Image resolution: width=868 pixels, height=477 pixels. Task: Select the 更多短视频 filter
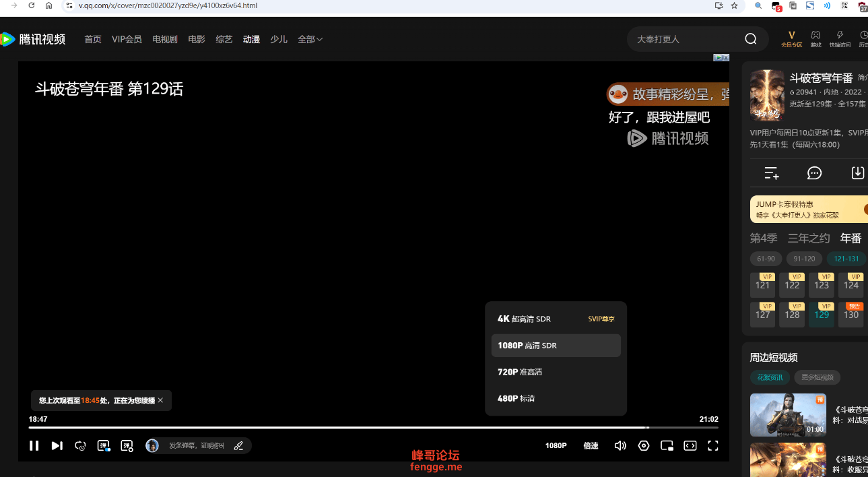817,377
